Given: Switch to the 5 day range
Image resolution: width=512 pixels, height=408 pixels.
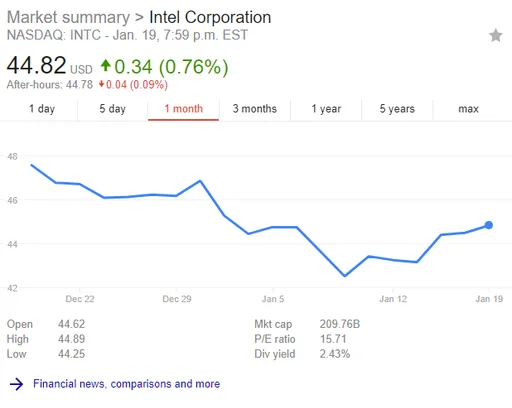Looking at the screenshot, I should tap(113, 109).
